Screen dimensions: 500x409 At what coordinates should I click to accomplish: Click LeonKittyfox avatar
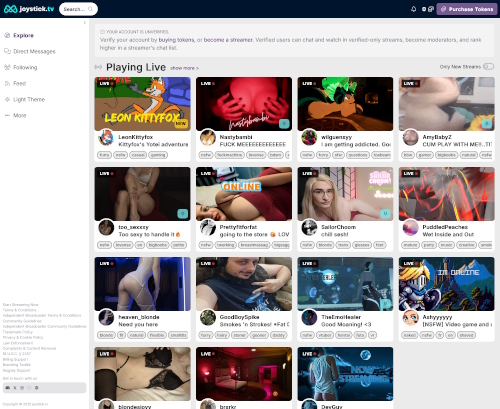coord(106,138)
